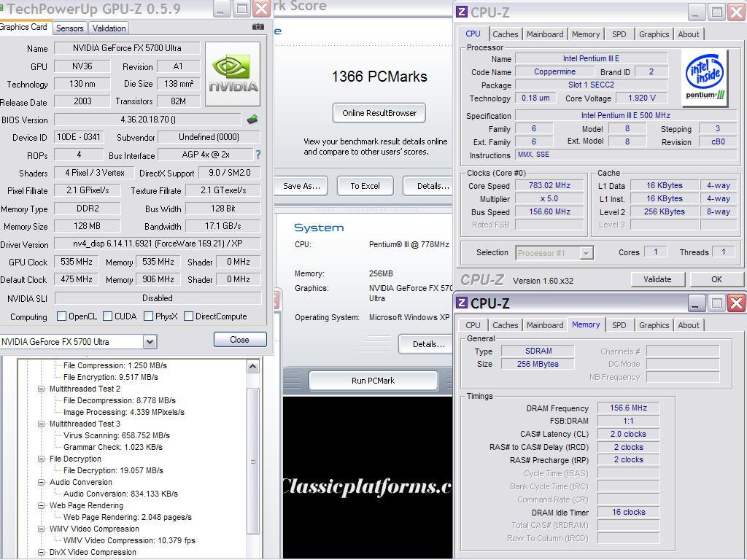Click Details button beside To Excel
Image resolution: width=747 pixels, height=560 pixels.
429,186
